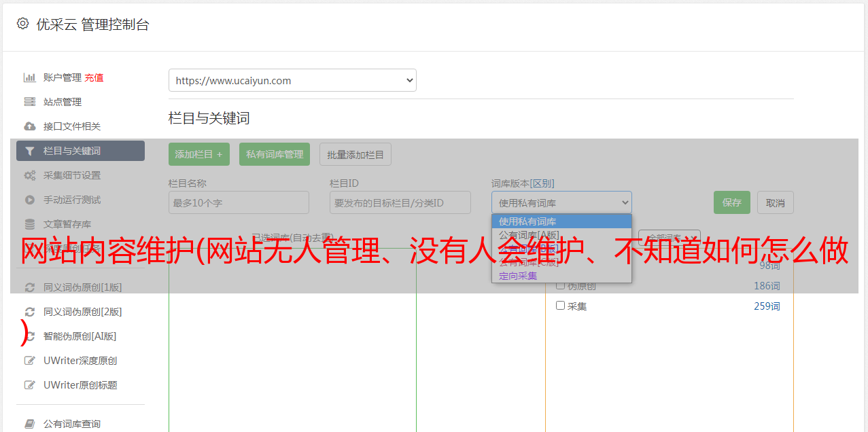This screenshot has width=868, height=432.
Task: Click the 186词 count link
Action: (x=767, y=286)
